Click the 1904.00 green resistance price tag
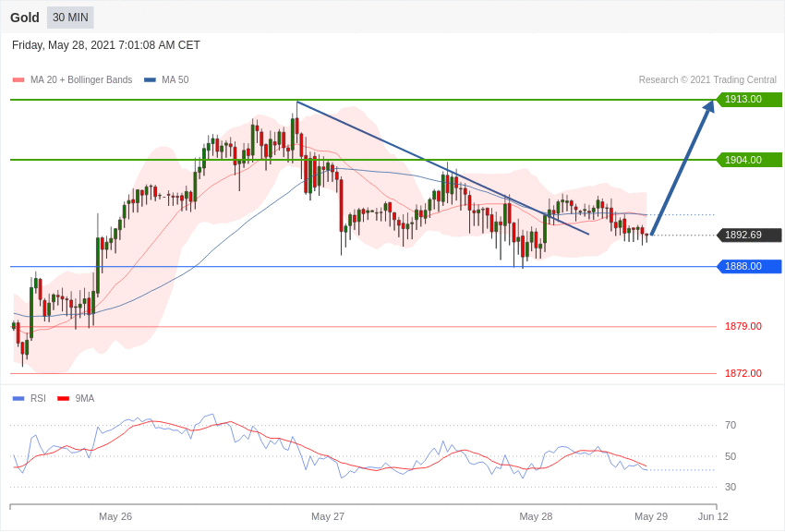This screenshot has height=532, width=785. (749, 160)
